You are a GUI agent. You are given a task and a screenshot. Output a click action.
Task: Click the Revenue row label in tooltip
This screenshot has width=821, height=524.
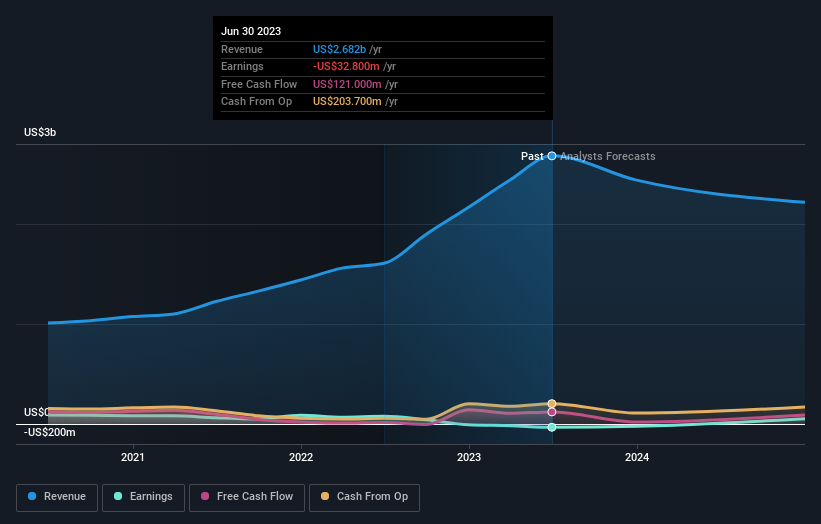click(x=241, y=49)
